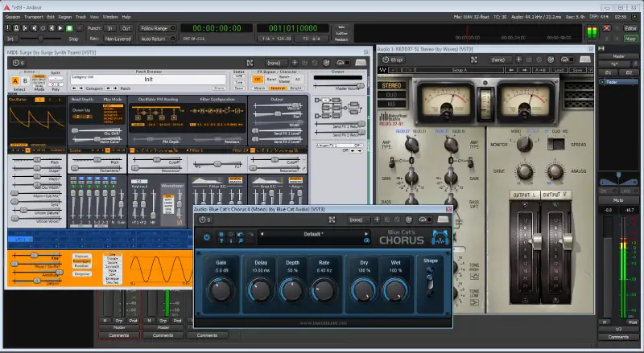The height and width of the screenshot is (353, 644).
Task: Open preset (none) dropdown in REDD37-51 window
Action: click(500, 60)
